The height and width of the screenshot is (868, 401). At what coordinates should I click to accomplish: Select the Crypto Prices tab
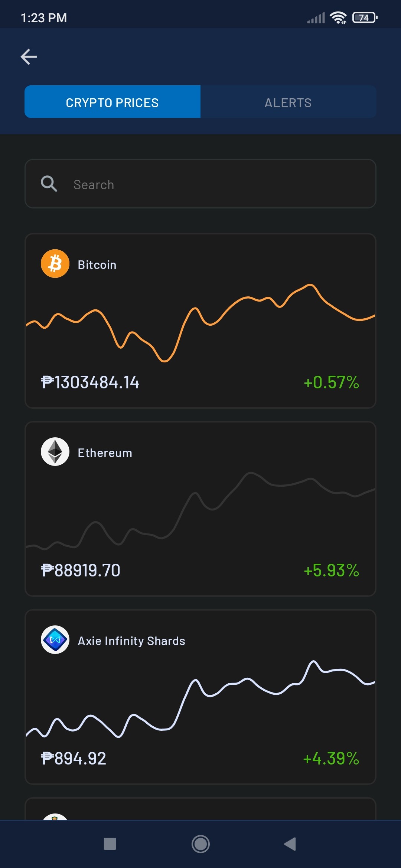[113, 102]
